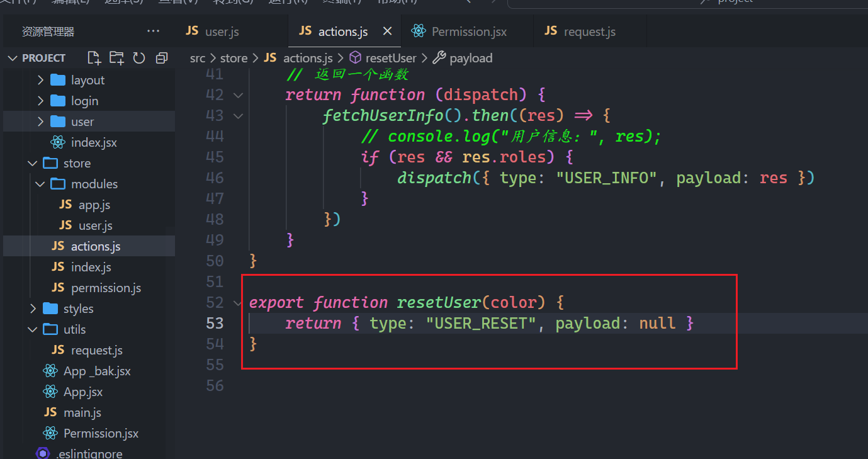The width and height of the screenshot is (868, 459).
Task: Click the React icon beside Permission.jsx tab
Action: tap(418, 31)
